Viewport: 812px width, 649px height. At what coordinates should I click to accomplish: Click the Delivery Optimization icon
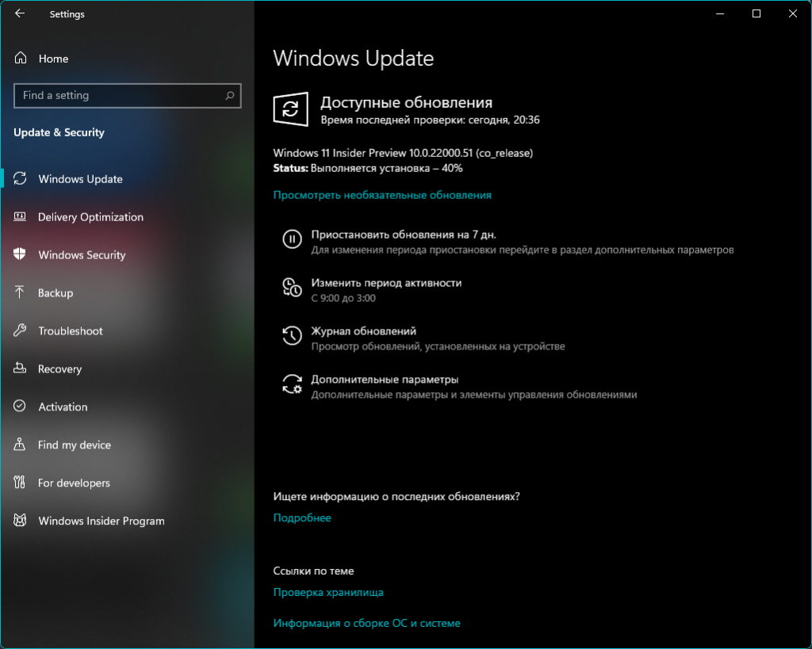pyautogui.click(x=20, y=216)
